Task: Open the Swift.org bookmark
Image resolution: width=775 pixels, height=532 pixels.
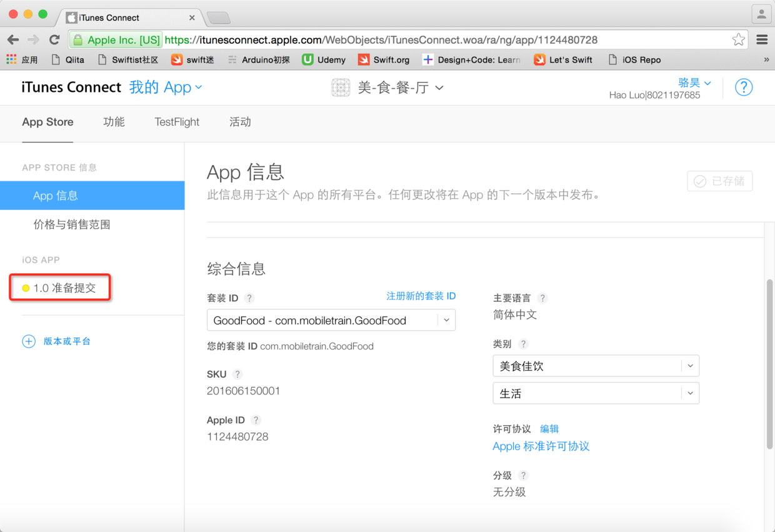Action: click(x=384, y=60)
